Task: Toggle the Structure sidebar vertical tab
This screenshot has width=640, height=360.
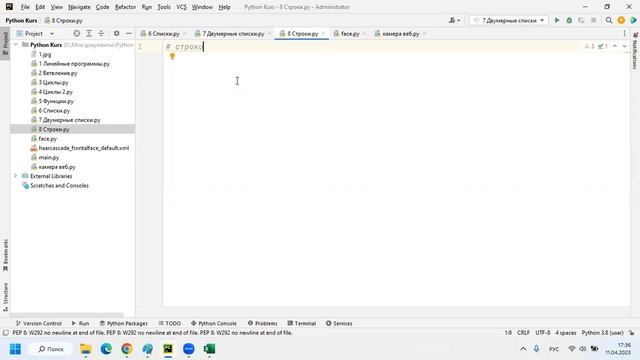Action: tap(5, 297)
